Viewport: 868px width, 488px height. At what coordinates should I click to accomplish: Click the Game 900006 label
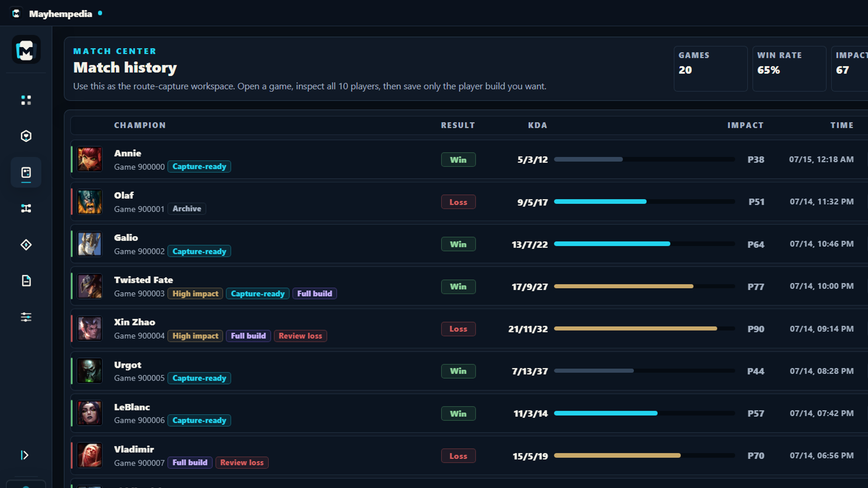tap(139, 420)
